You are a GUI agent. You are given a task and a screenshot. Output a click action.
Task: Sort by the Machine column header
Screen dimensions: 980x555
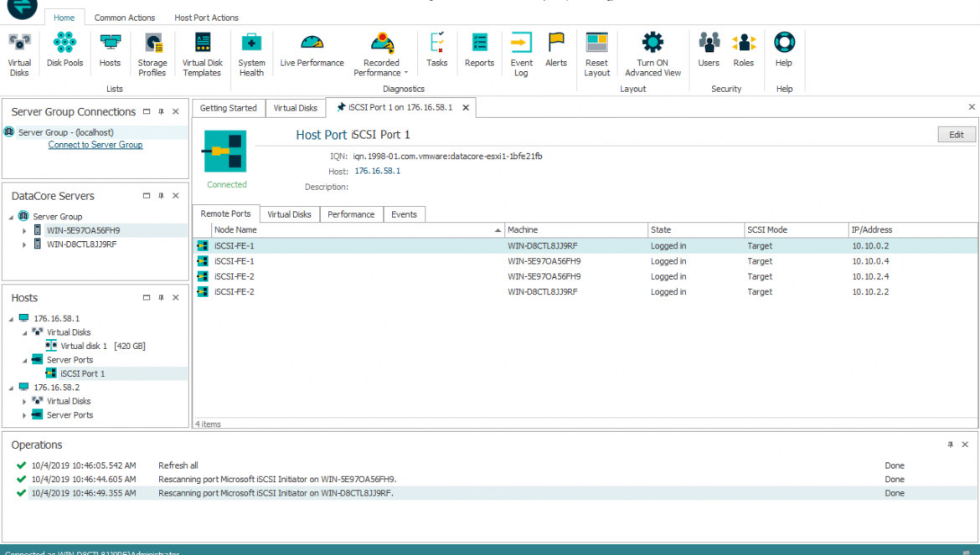pyautogui.click(x=575, y=229)
